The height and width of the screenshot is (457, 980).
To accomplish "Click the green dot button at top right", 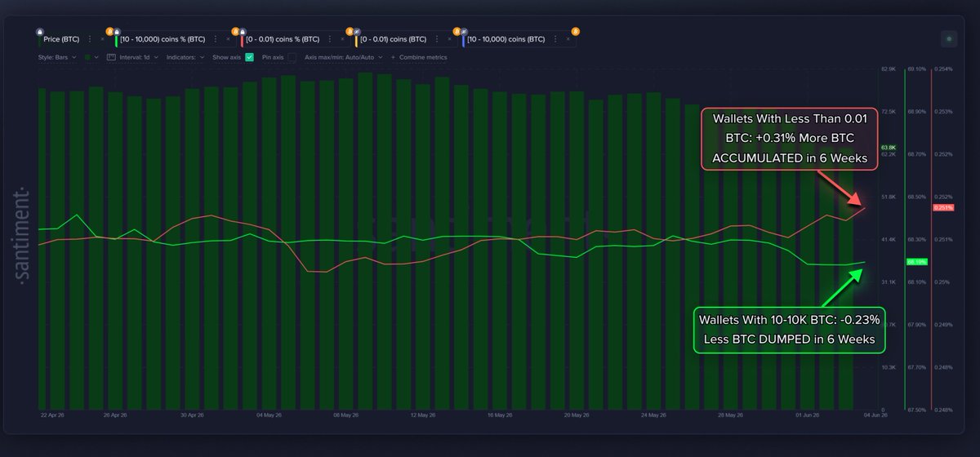I will [x=948, y=38].
